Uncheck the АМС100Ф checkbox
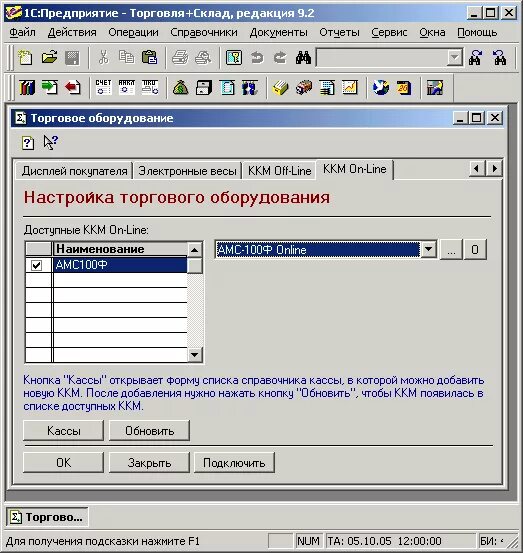The width and height of the screenshot is (523, 553). click(x=37, y=265)
